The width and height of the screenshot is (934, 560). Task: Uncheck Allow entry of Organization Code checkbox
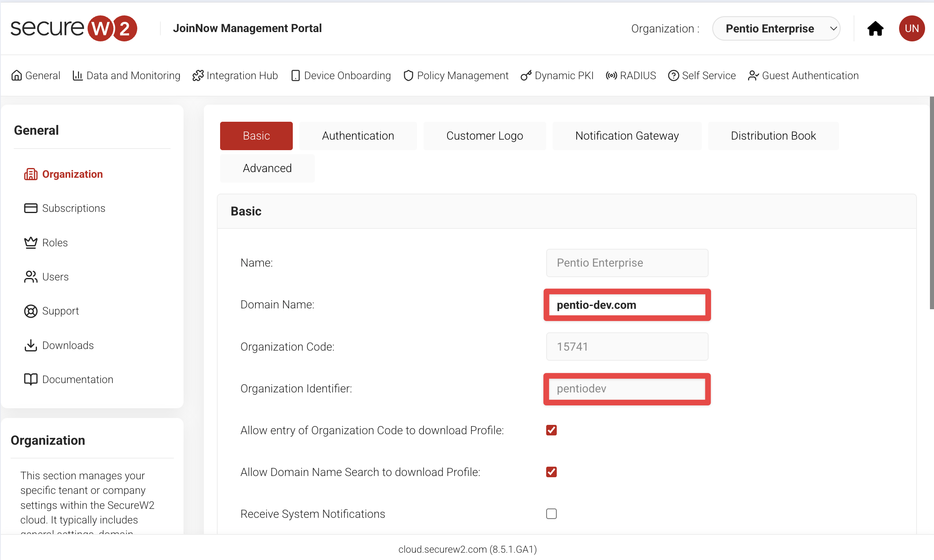click(x=551, y=430)
